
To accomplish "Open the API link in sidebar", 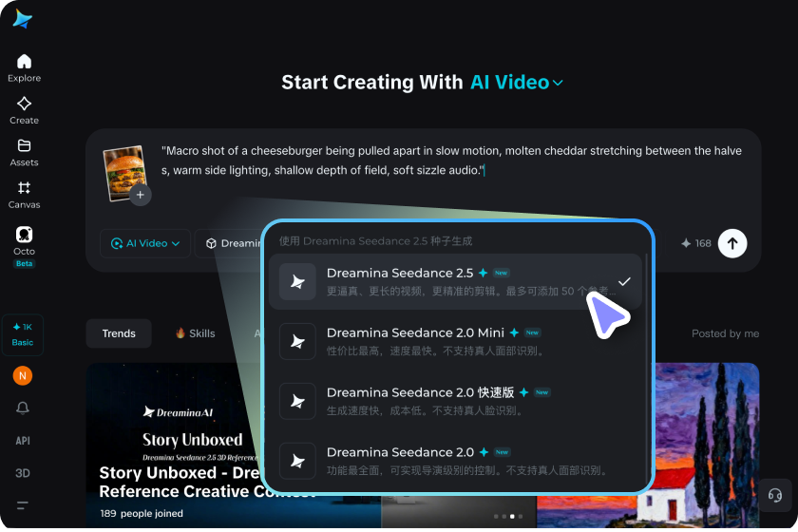I will click(x=23, y=441).
